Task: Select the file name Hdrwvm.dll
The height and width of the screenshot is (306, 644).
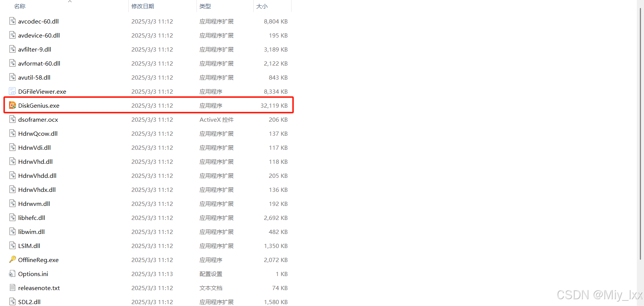Action: click(34, 204)
